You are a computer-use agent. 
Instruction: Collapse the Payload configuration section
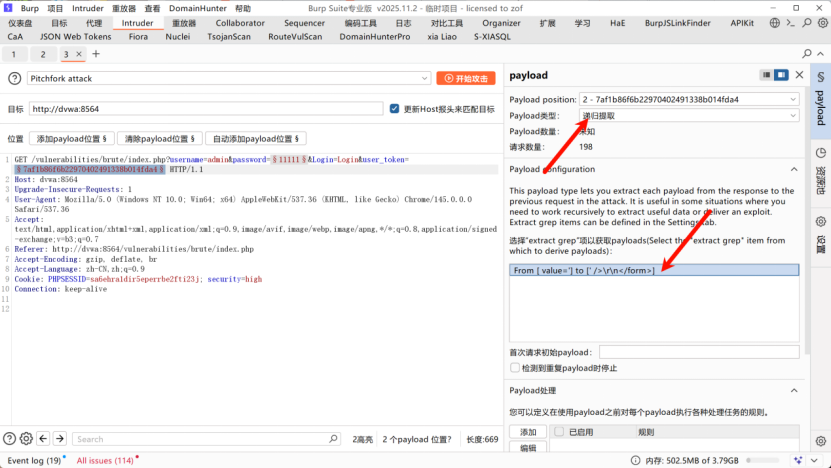(793, 169)
